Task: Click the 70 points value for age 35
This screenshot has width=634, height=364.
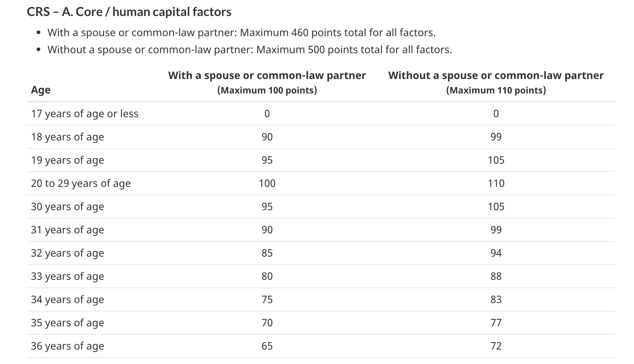Action: click(x=267, y=323)
